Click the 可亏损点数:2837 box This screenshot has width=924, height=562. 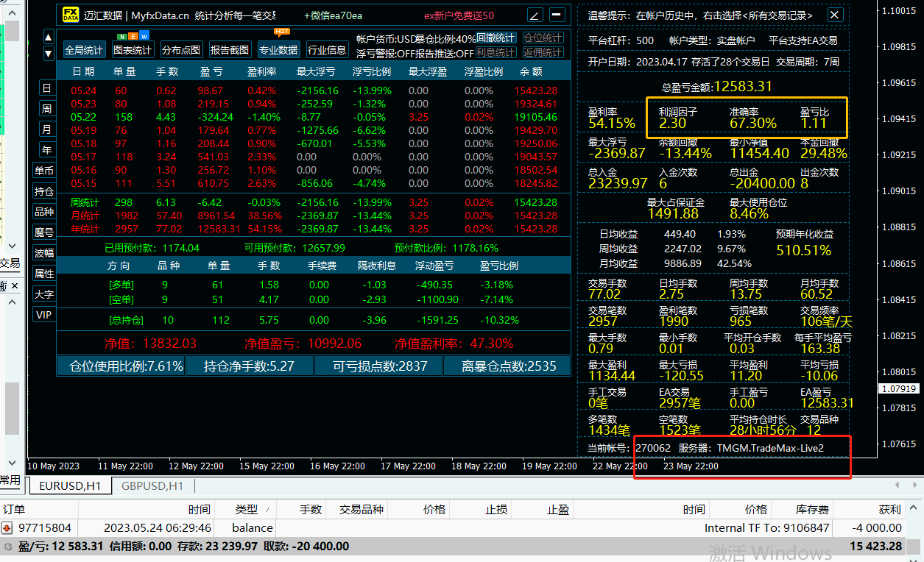(x=378, y=366)
